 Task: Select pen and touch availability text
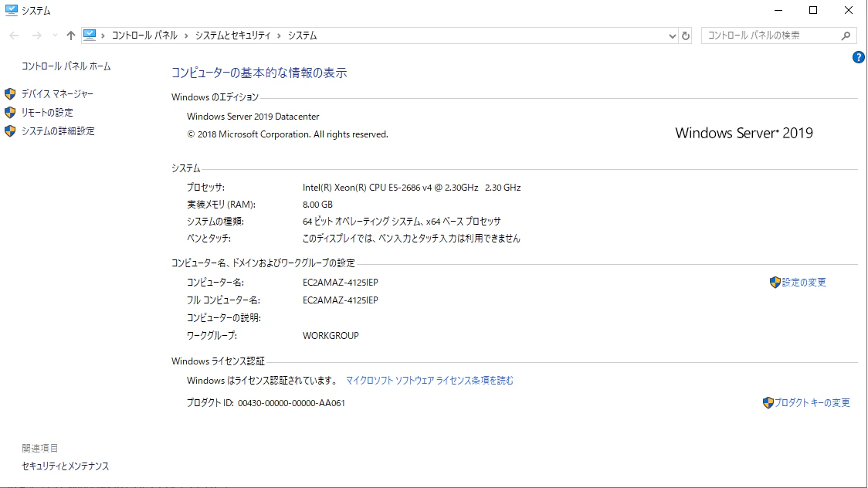click(412, 239)
